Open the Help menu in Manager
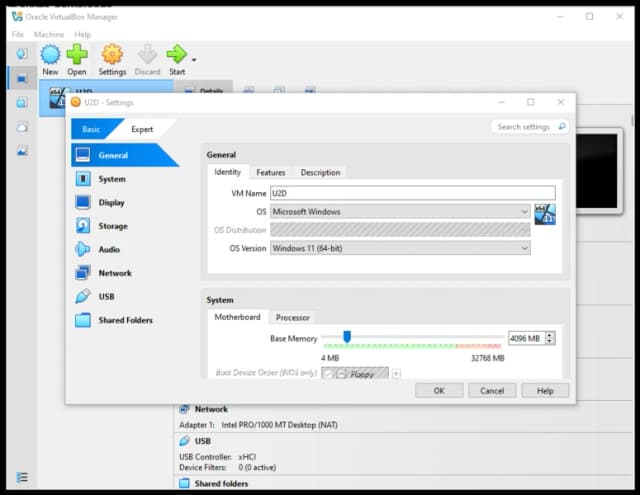 (x=82, y=34)
